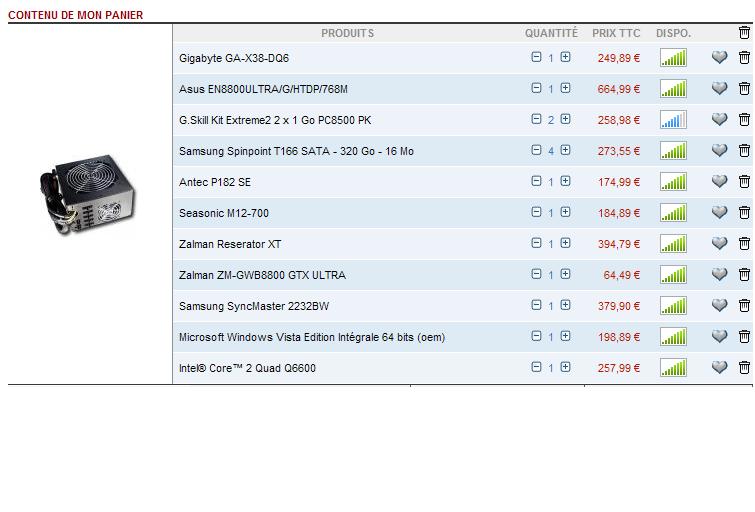Screen dimensions: 755x512
Task: Heart the Intel Core 2 Quad Q6600
Action: (719, 368)
